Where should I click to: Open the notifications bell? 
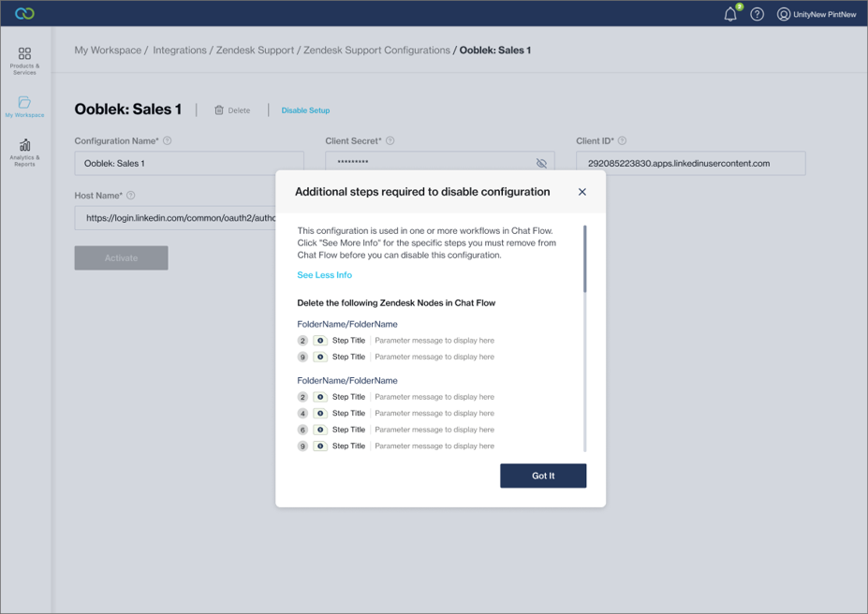pos(730,14)
